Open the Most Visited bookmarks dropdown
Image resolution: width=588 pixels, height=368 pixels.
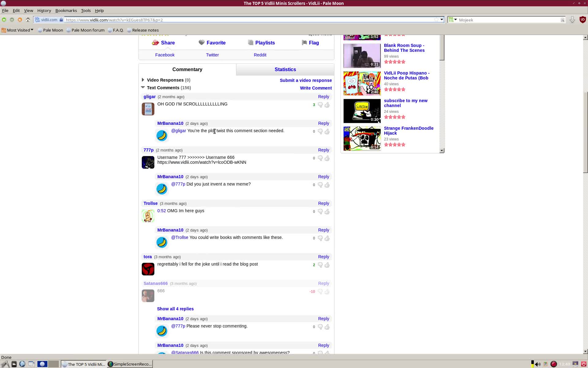(17, 30)
